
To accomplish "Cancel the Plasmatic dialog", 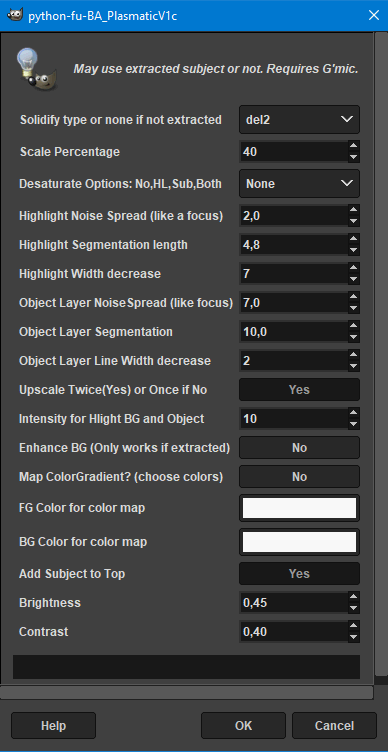I will coord(334,726).
